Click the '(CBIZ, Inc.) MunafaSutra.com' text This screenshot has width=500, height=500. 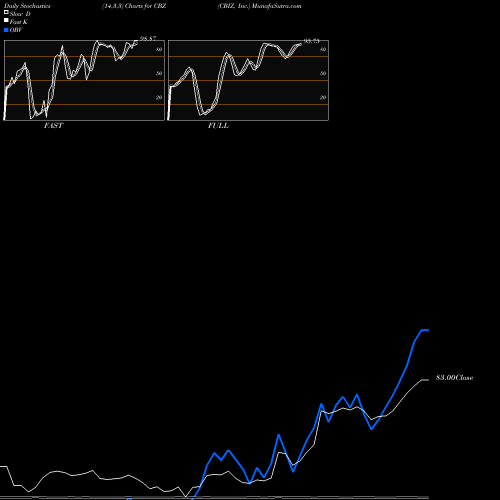[259, 6]
